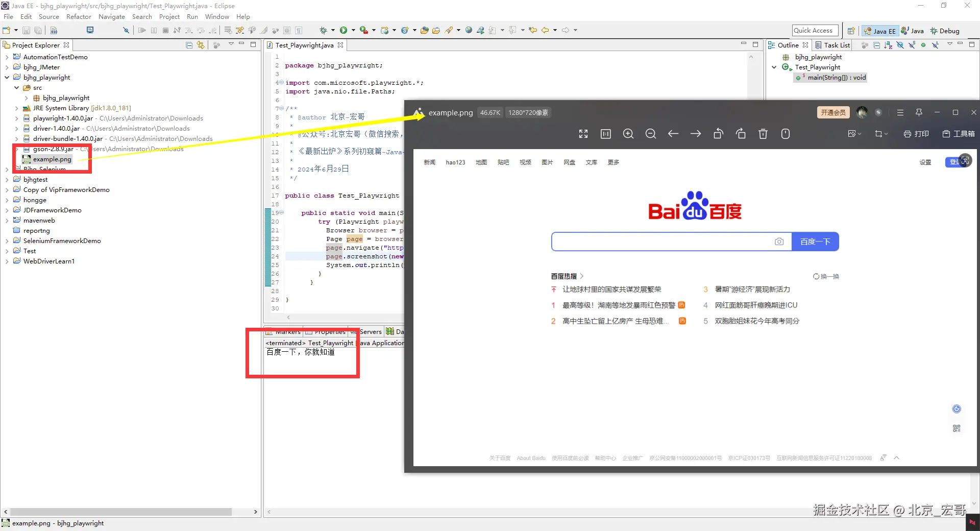This screenshot has height=531, width=980.
Task: Go to next image in viewer
Action: coord(696,134)
